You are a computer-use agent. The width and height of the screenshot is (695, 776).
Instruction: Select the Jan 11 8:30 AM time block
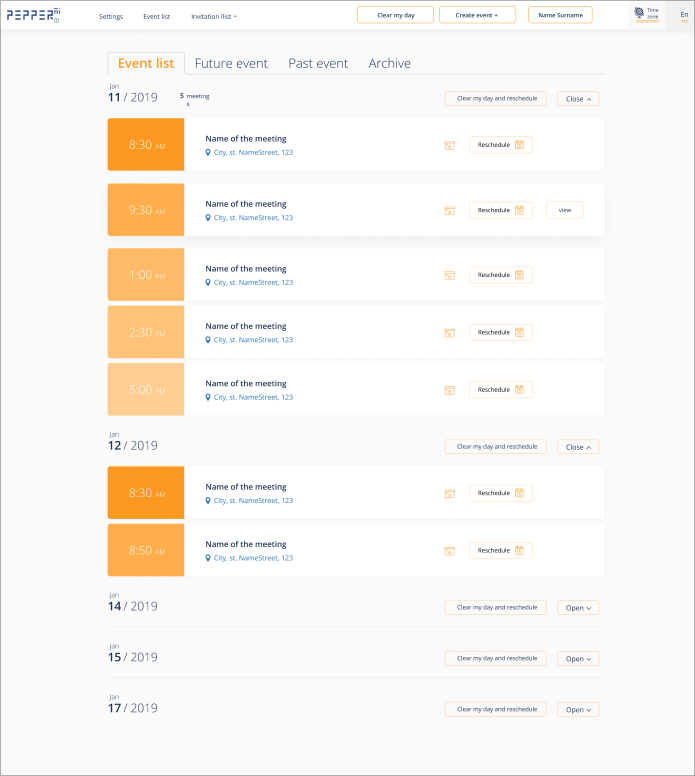pyautogui.click(x=146, y=145)
